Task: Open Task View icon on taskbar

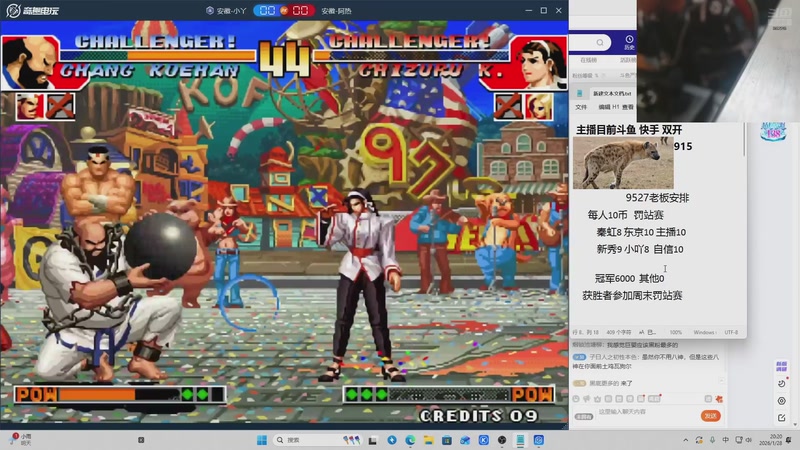Action: point(372,440)
